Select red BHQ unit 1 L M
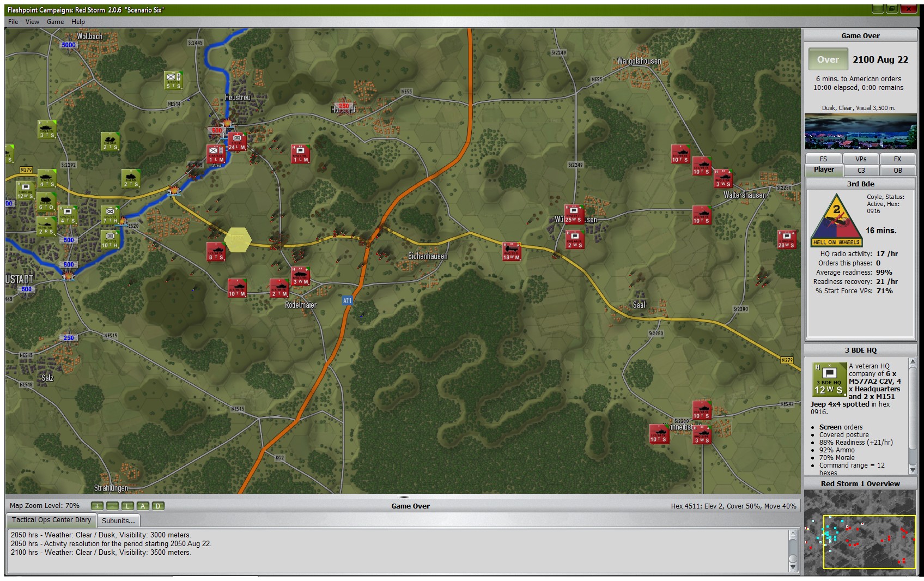Viewport: 924px width, 581px height. [x=300, y=154]
